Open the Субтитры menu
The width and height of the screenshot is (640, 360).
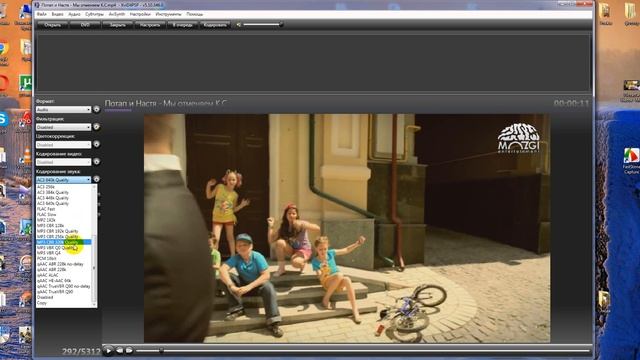click(94, 14)
